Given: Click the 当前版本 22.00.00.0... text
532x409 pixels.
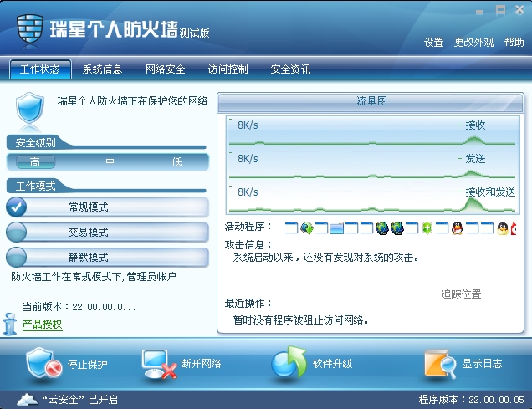Looking at the screenshot, I should 79,307.
